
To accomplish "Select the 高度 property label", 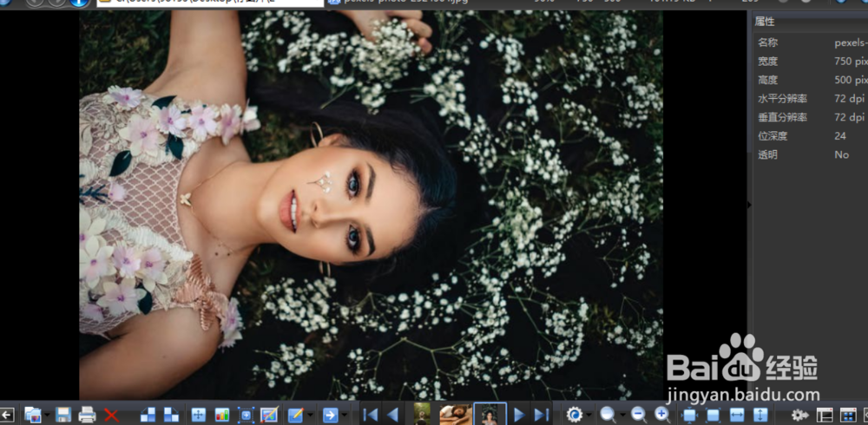I will click(x=767, y=81).
